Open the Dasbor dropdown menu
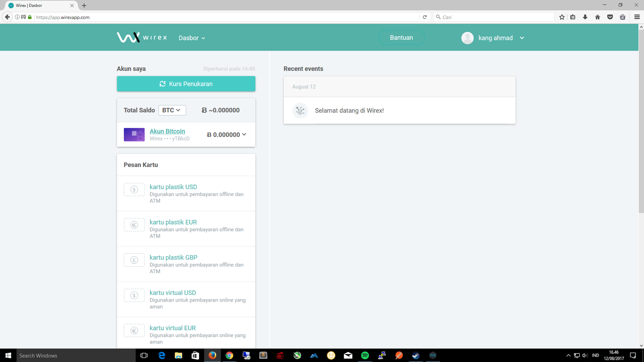 click(192, 38)
